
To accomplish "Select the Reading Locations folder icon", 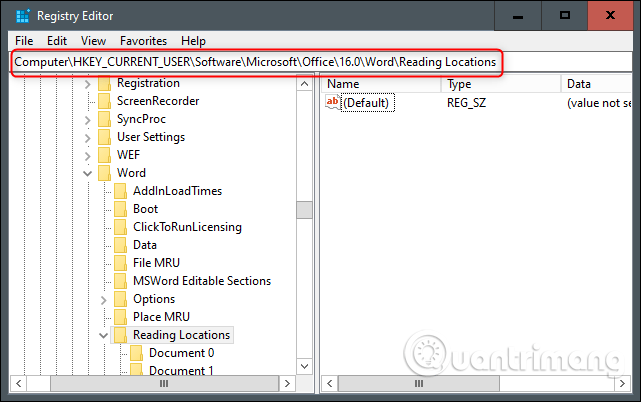I will pos(121,335).
